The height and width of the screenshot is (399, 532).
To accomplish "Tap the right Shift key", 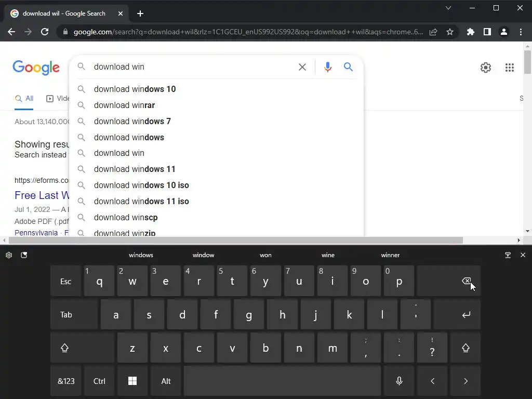I will point(465,348).
